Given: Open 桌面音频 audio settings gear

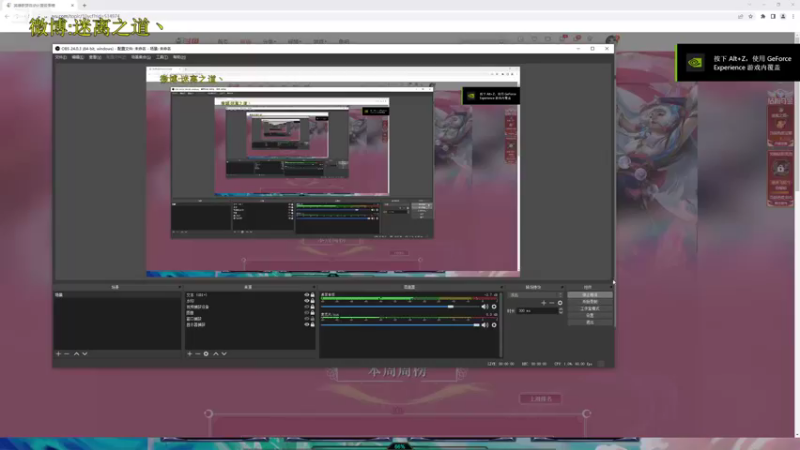Looking at the screenshot, I should (x=494, y=307).
